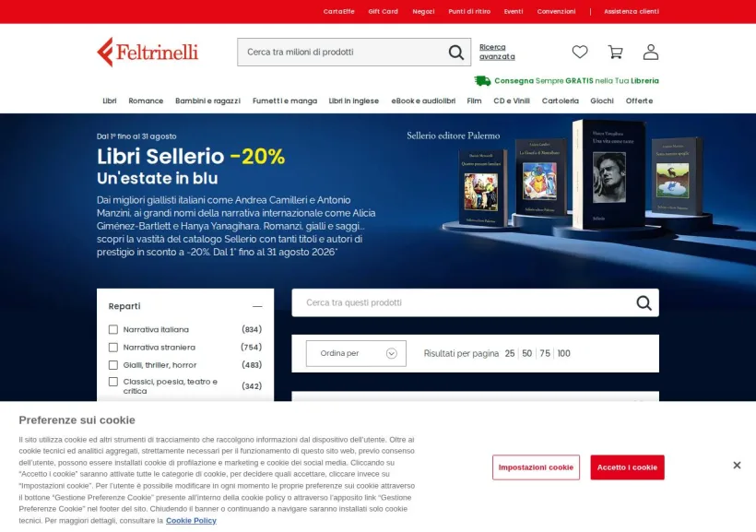This screenshot has width=756, height=532.
Task: Open the Film menu
Action: coord(474,100)
